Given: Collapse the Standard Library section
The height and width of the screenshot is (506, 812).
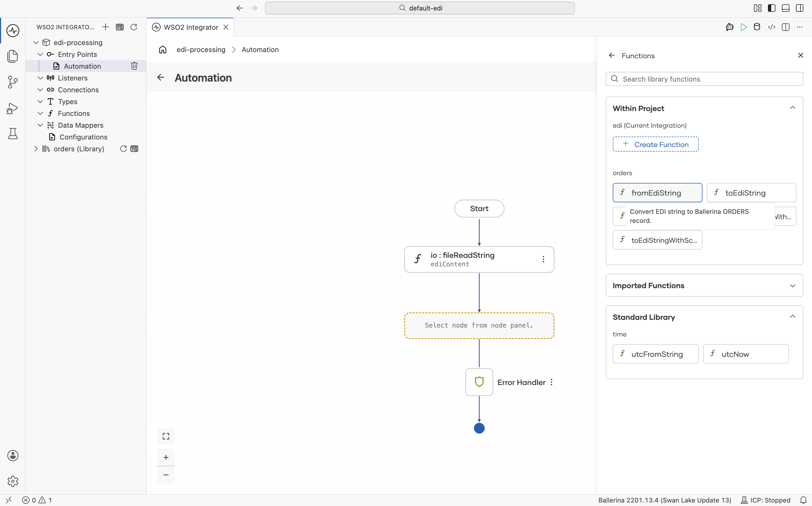Looking at the screenshot, I should click(x=793, y=317).
